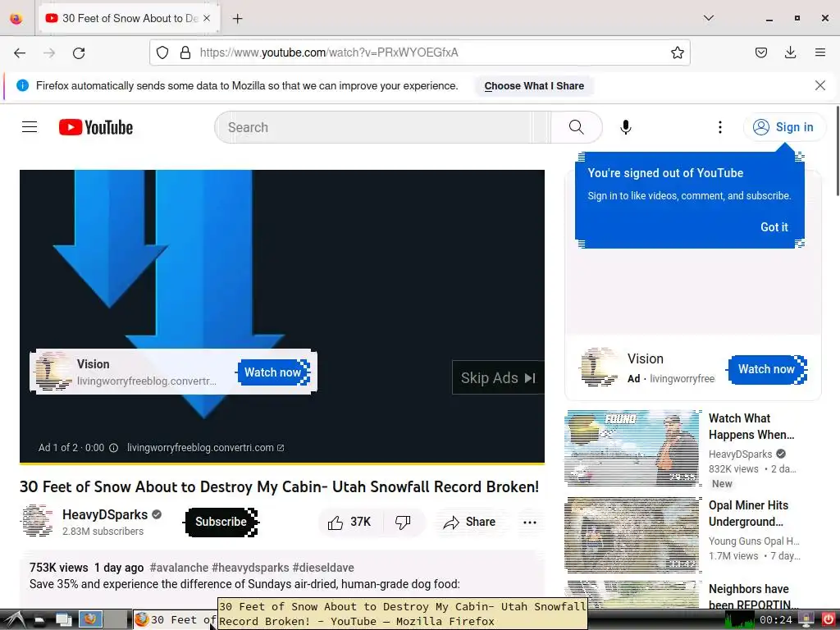Go back using the browser back arrow
This screenshot has height=630, width=840.
point(20,52)
